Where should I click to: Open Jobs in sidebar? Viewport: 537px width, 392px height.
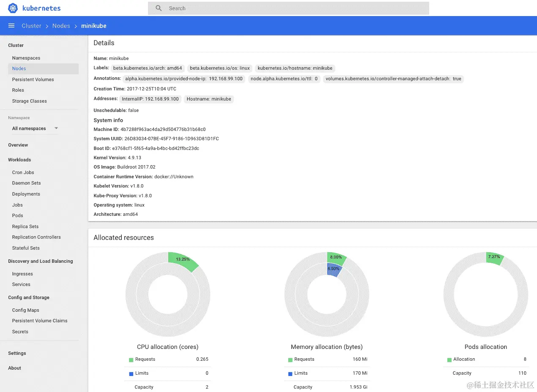pos(17,205)
